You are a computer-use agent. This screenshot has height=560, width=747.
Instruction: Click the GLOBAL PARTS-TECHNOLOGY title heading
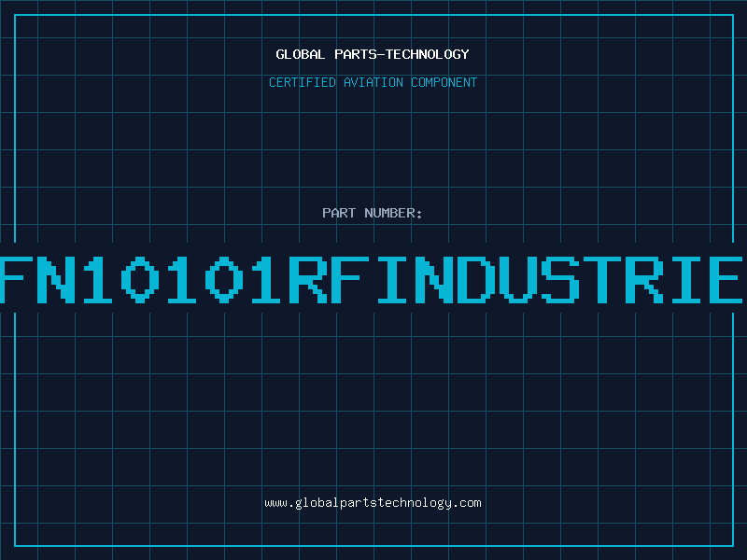[373, 54]
